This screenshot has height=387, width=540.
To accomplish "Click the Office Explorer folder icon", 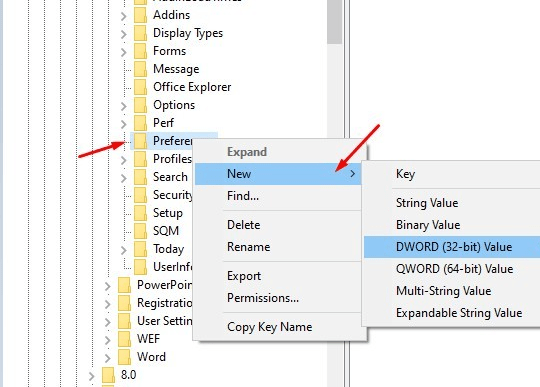I will (x=140, y=87).
